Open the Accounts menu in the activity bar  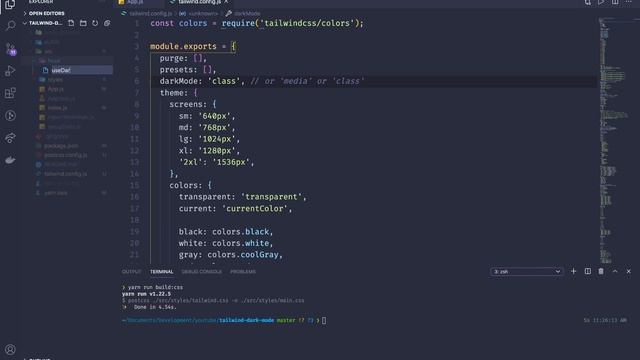pos(10,349)
